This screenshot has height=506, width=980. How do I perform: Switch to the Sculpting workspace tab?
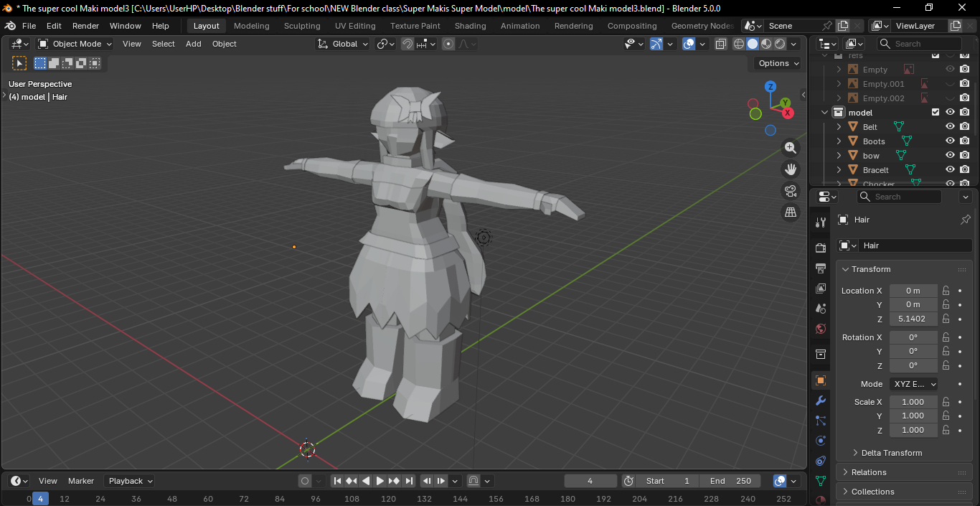click(x=302, y=26)
